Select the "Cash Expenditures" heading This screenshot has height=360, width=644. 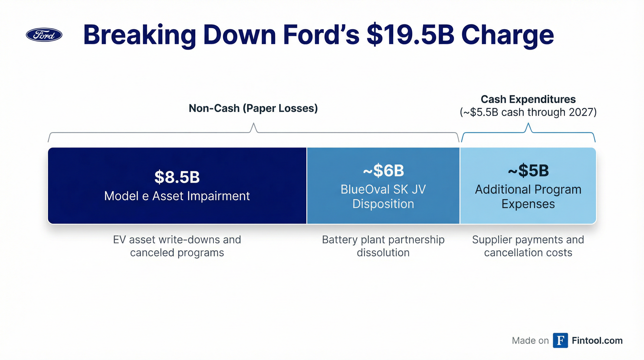[528, 99]
